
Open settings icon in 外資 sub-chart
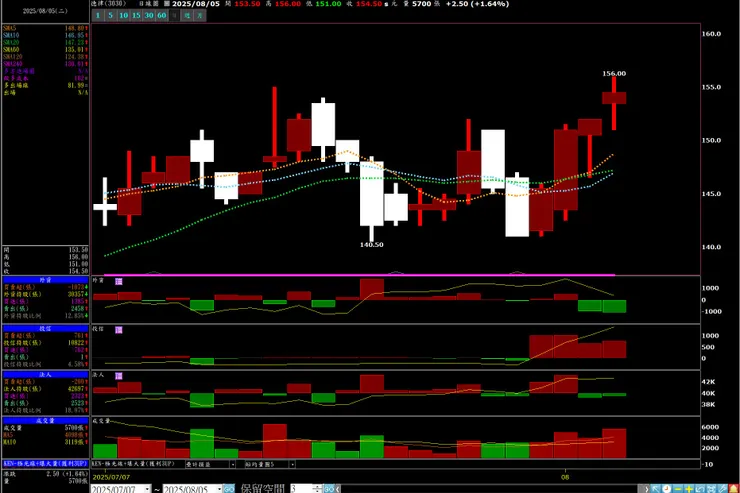pos(119,281)
